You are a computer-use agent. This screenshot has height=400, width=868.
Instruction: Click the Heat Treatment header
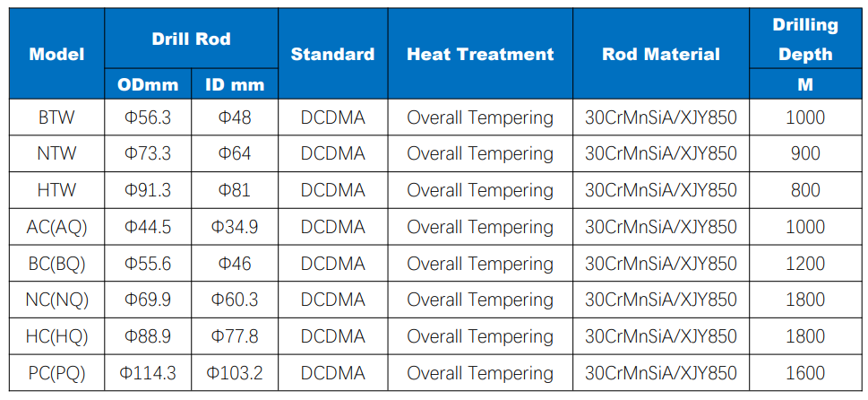pyautogui.click(x=480, y=54)
